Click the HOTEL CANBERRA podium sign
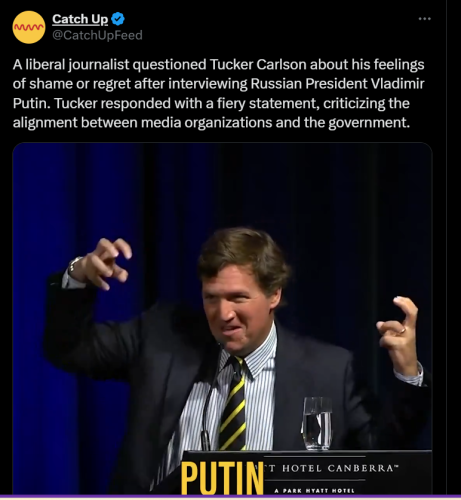The height and width of the screenshot is (500, 461). (333, 468)
